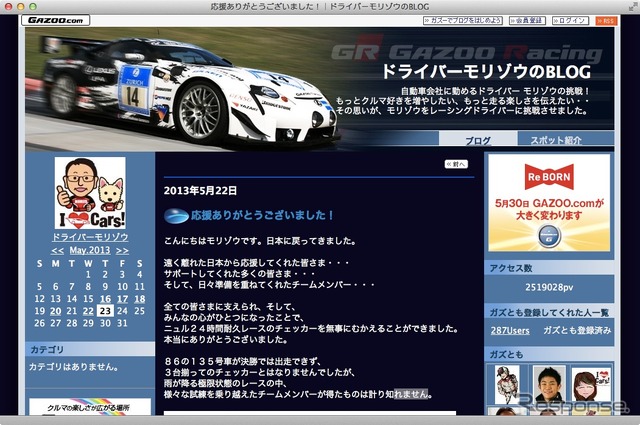640x425 pixels.
Task: Click the woman I Love Cars avatar
Action: [591, 385]
